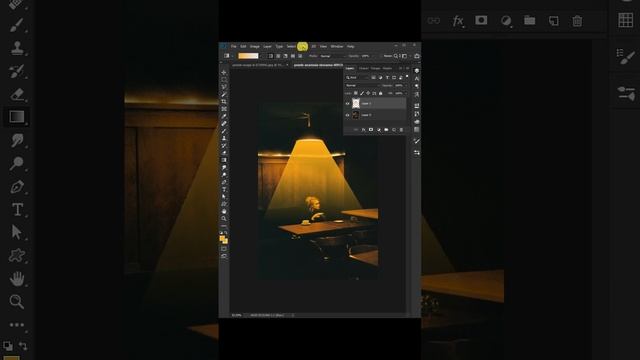
Task: Select the Crop tool in small window toolbar
Action: tap(224, 101)
